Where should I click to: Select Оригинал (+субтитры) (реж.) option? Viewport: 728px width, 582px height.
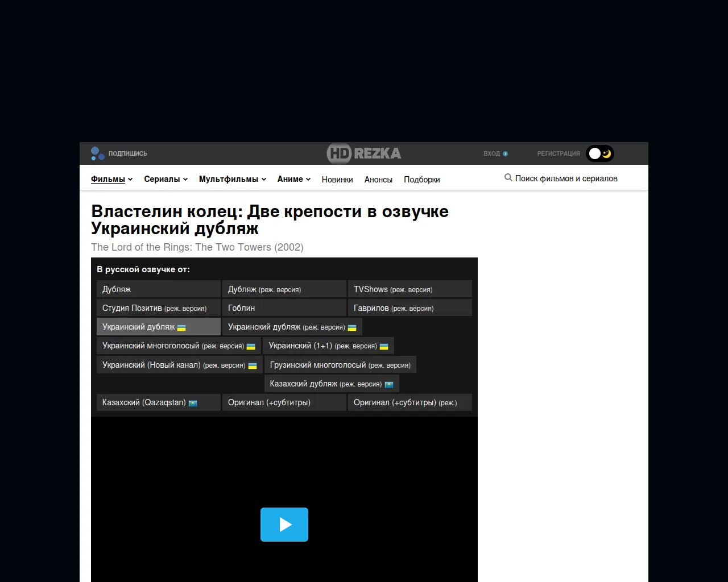coord(410,402)
